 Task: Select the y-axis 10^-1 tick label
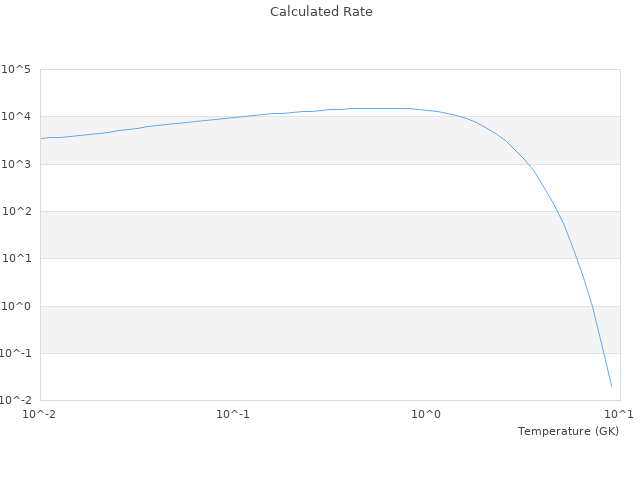pyautogui.click(x=14, y=353)
